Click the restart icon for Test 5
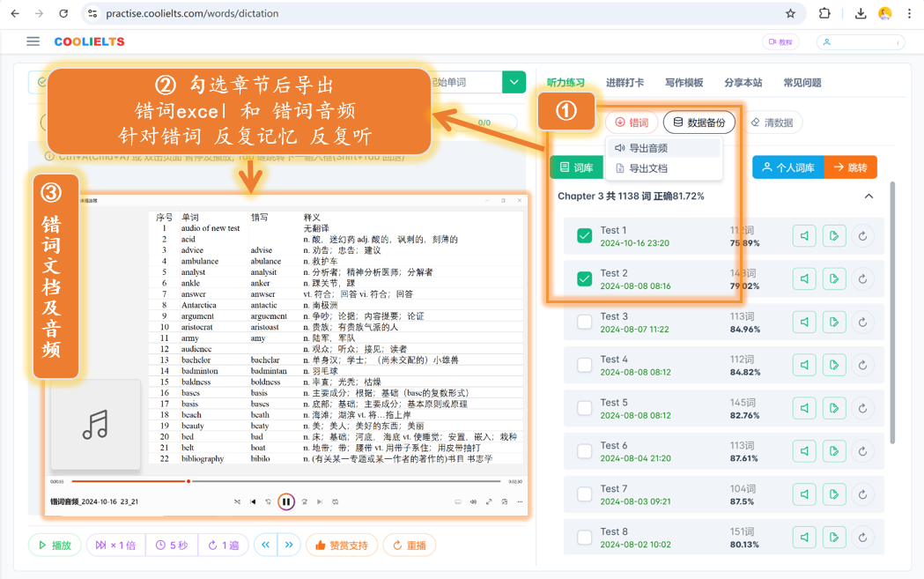 tap(862, 408)
